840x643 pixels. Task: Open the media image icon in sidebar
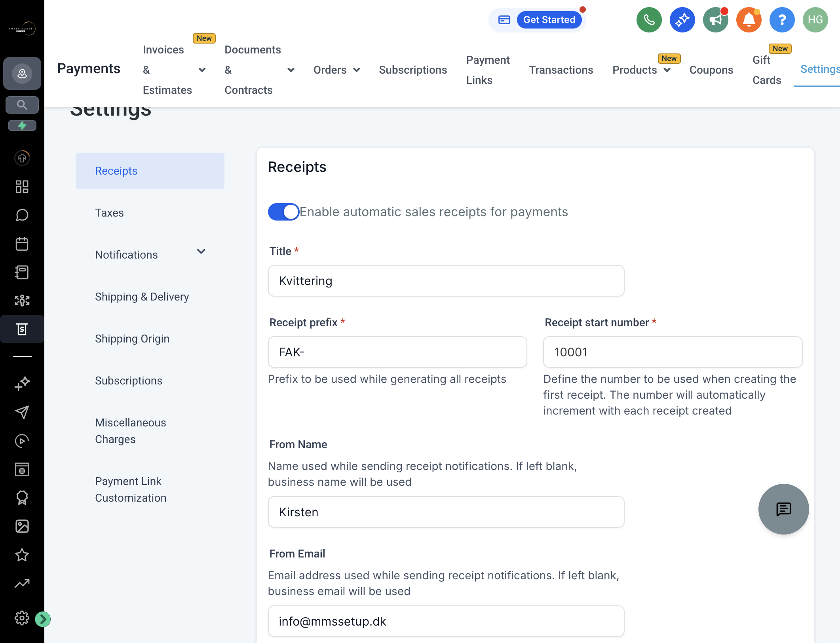tap(22, 526)
